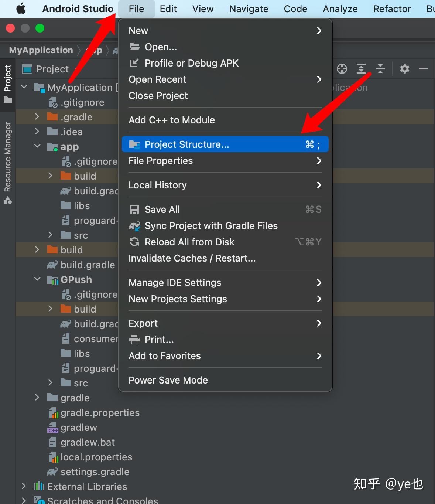435x504 pixels.
Task: Select the gradle.properties file
Action: tap(100, 413)
